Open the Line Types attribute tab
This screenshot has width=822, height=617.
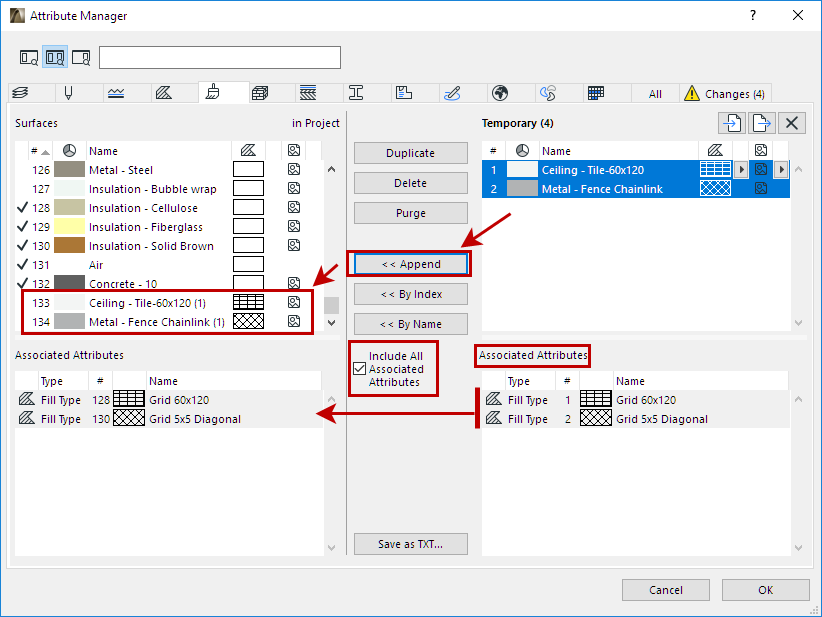[116, 93]
